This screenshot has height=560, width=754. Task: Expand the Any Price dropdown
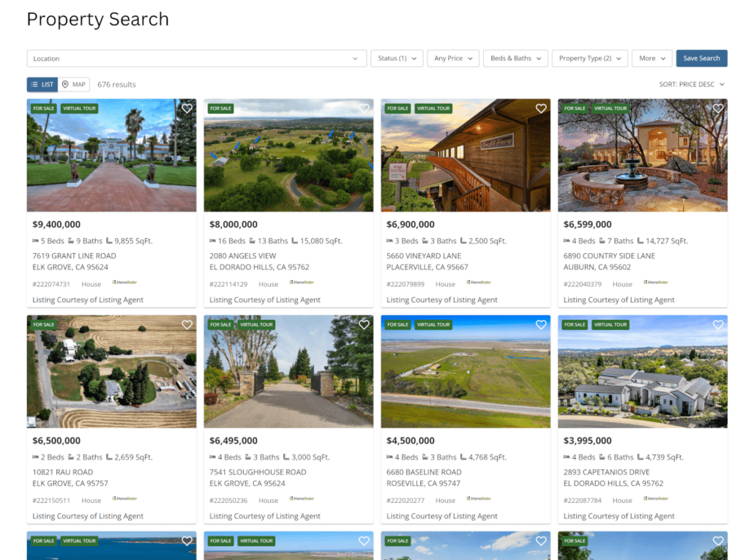point(453,59)
